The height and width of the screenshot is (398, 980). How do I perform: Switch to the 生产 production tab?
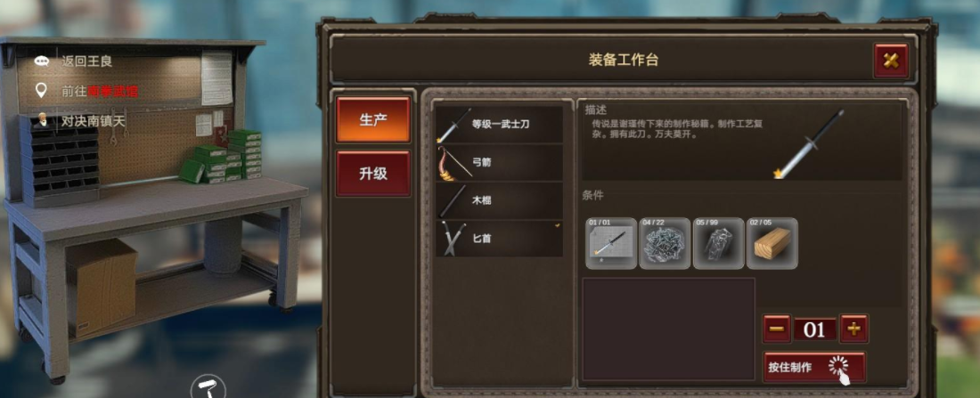click(x=373, y=120)
